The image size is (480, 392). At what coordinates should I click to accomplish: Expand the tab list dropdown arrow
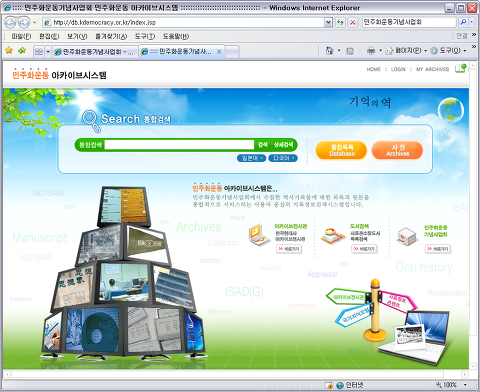(48, 52)
